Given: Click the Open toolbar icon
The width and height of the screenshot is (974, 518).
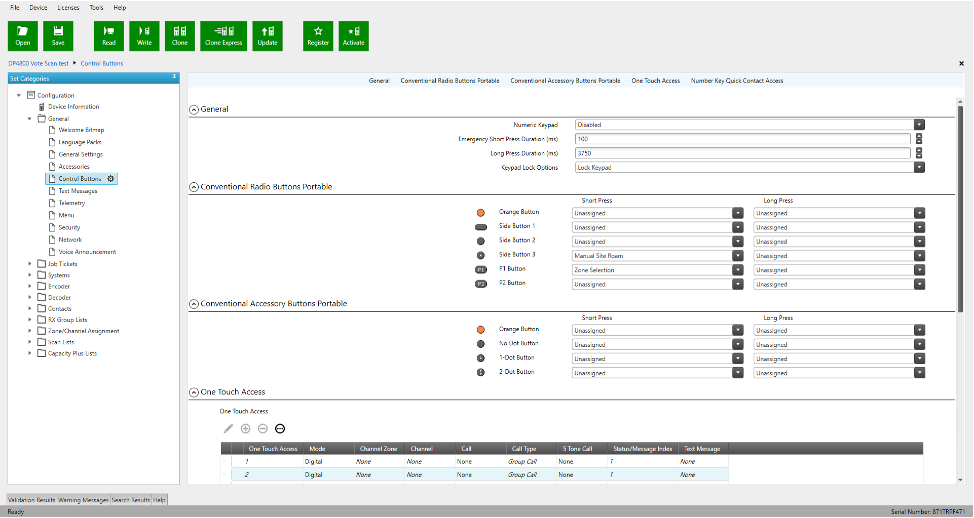Looking at the screenshot, I should [x=22, y=35].
